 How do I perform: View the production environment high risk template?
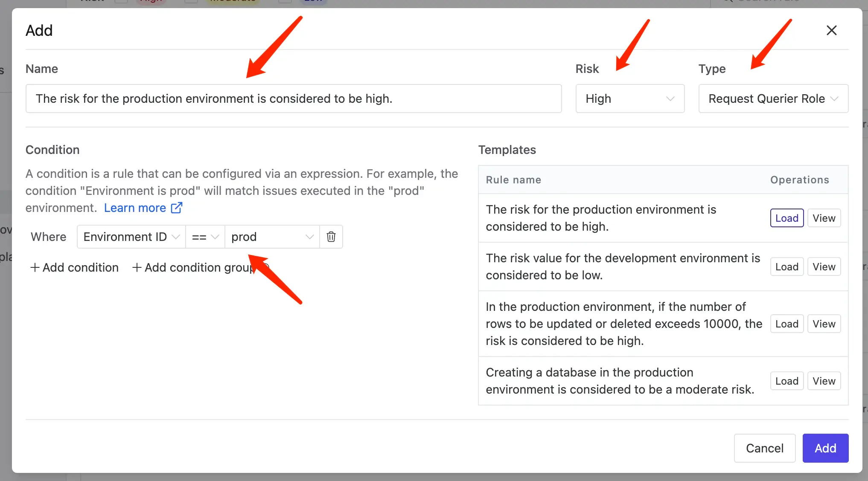click(824, 218)
